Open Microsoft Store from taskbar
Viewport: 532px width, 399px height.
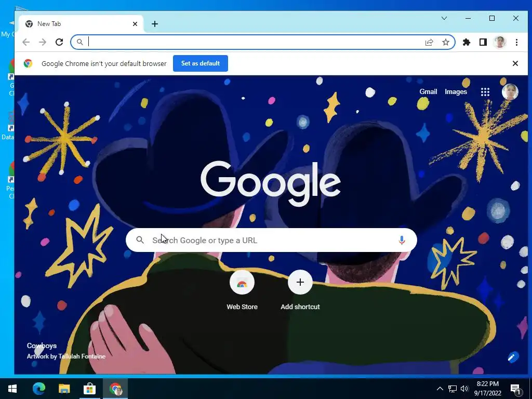click(x=89, y=389)
